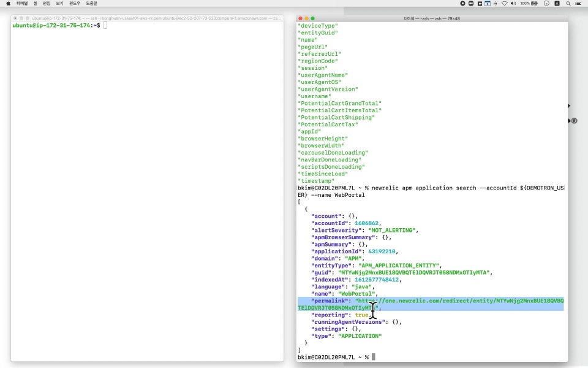Click the "referrerUrl" line
This screenshot has height=368, width=588.
pyautogui.click(x=320, y=54)
